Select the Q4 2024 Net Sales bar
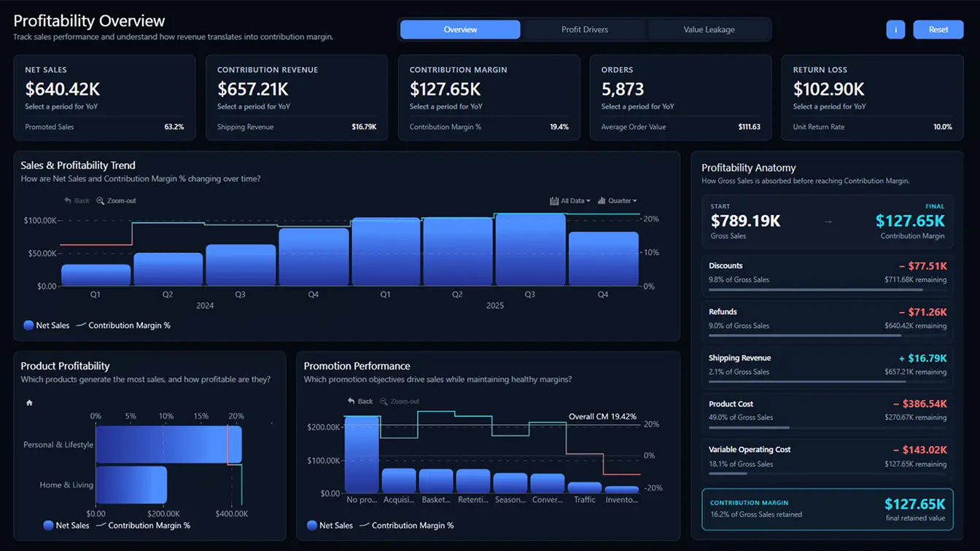The height and width of the screenshot is (551, 980). [x=313, y=257]
